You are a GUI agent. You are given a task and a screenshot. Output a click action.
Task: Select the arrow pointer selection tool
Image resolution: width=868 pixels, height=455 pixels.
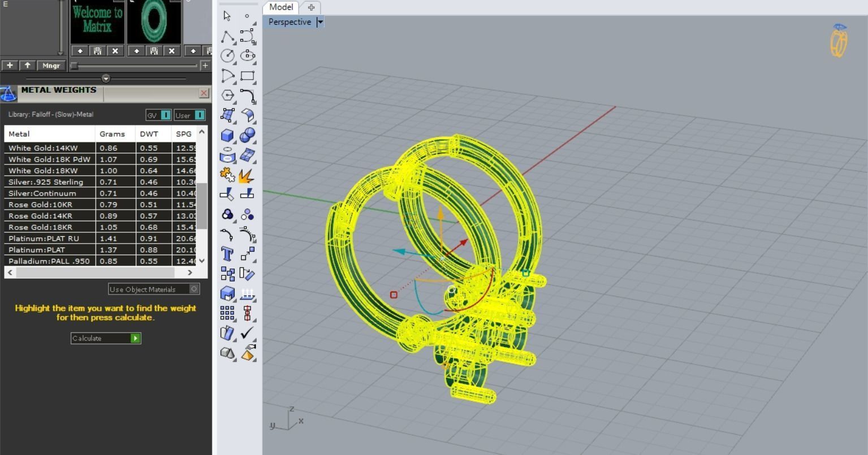227,16
